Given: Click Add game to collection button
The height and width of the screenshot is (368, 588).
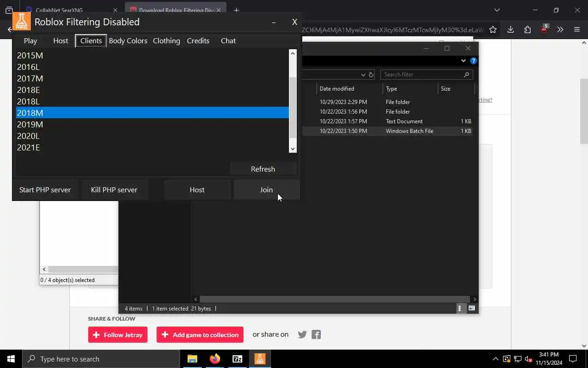Looking at the screenshot, I should [200, 335].
